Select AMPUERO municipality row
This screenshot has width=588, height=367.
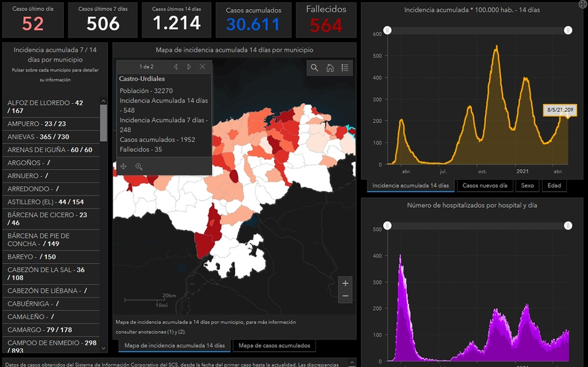(51, 124)
